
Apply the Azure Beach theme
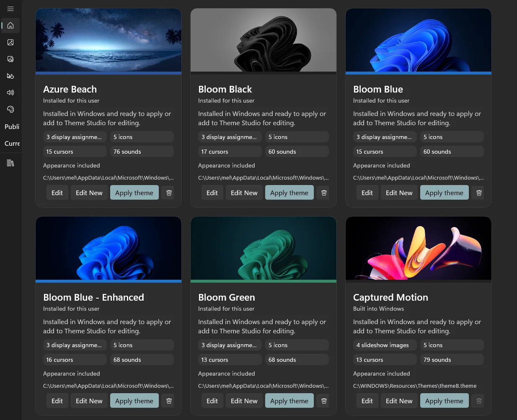click(x=134, y=193)
